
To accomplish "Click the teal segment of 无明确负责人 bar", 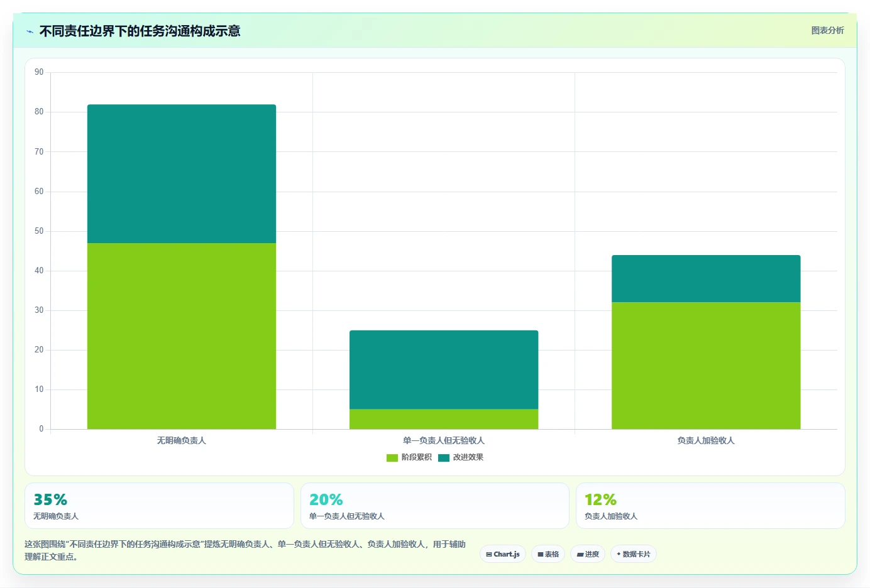I will (182, 174).
